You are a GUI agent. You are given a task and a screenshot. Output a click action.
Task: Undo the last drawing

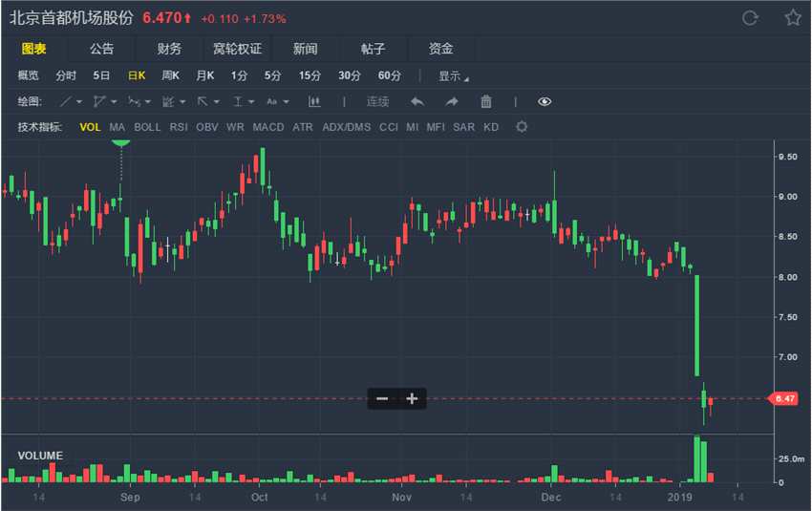pos(417,101)
